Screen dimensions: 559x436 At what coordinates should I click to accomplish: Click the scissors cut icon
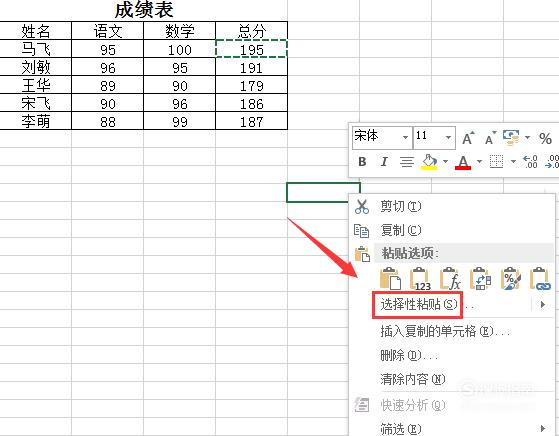(361, 206)
